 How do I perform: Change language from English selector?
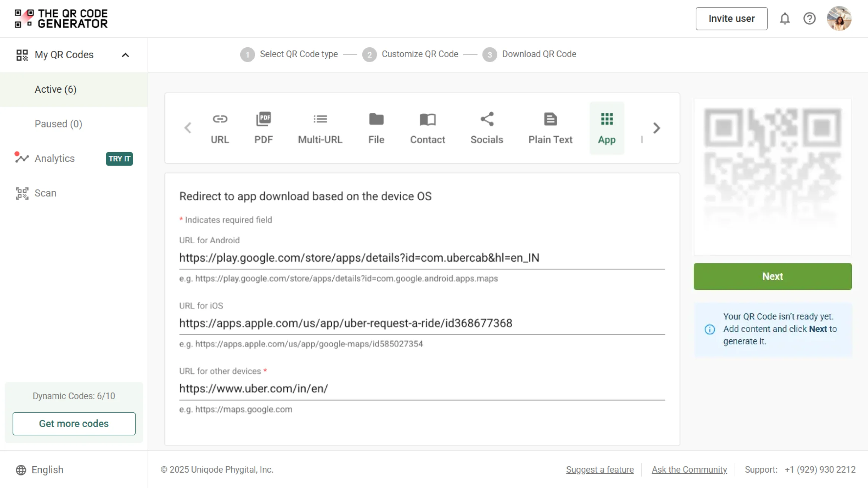40,470
